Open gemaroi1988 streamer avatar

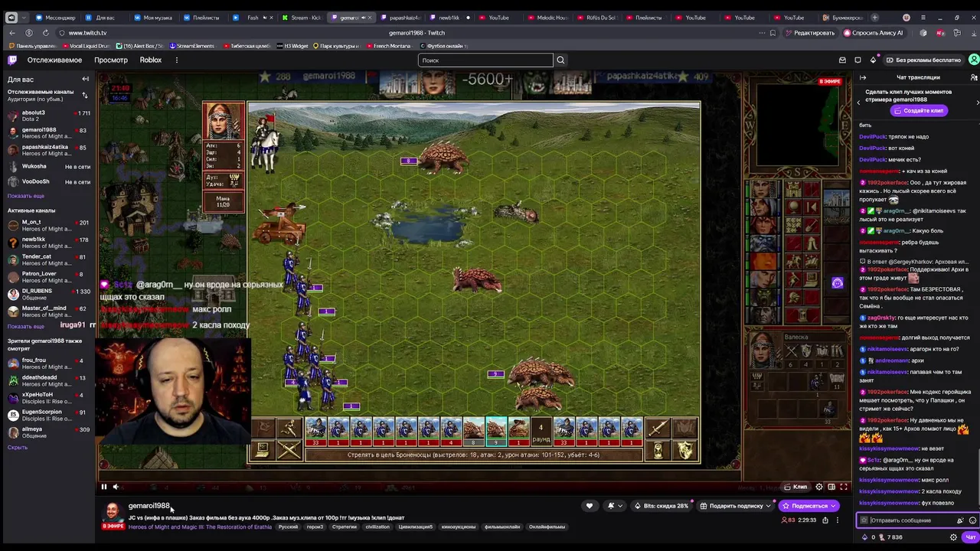[113, 512]
